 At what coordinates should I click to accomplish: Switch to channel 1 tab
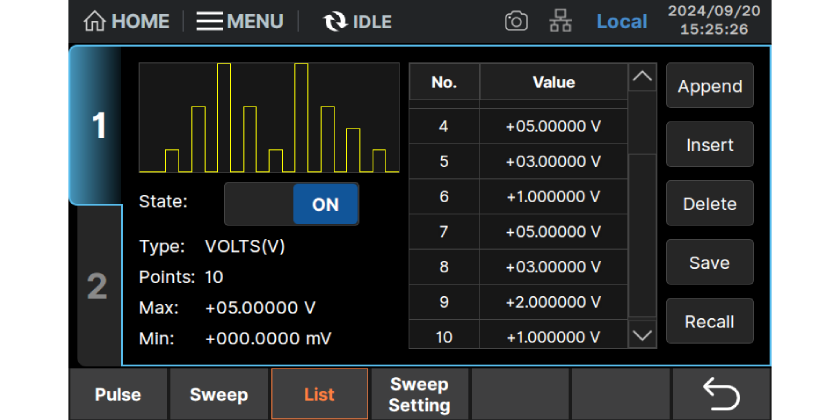tap(98, 126)
